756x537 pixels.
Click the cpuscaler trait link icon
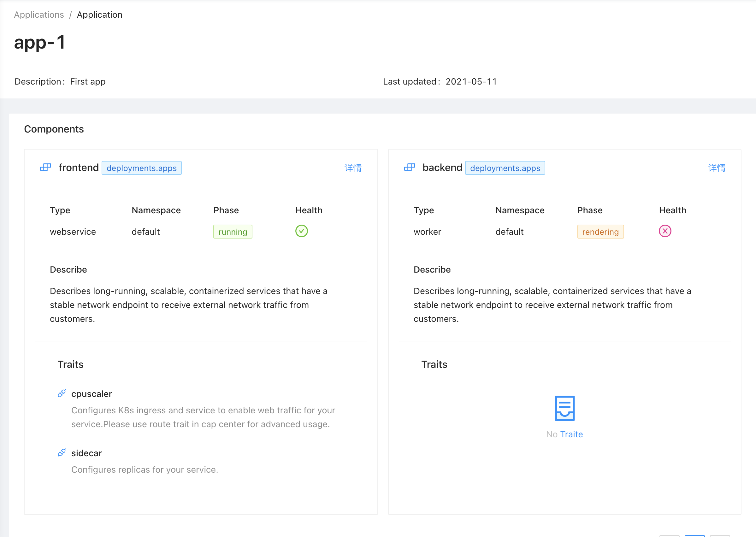[x=62, y=393]
